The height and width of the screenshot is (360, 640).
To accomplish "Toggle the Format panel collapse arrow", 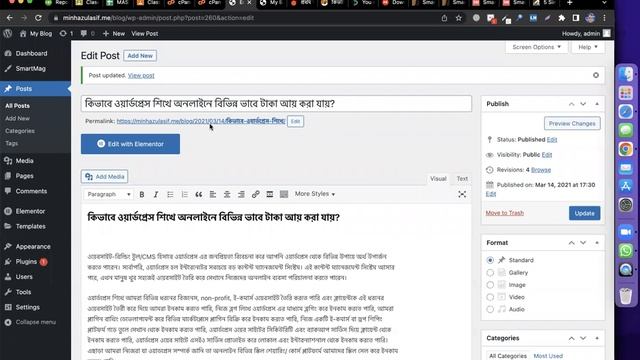I will (x=597, y=242).
